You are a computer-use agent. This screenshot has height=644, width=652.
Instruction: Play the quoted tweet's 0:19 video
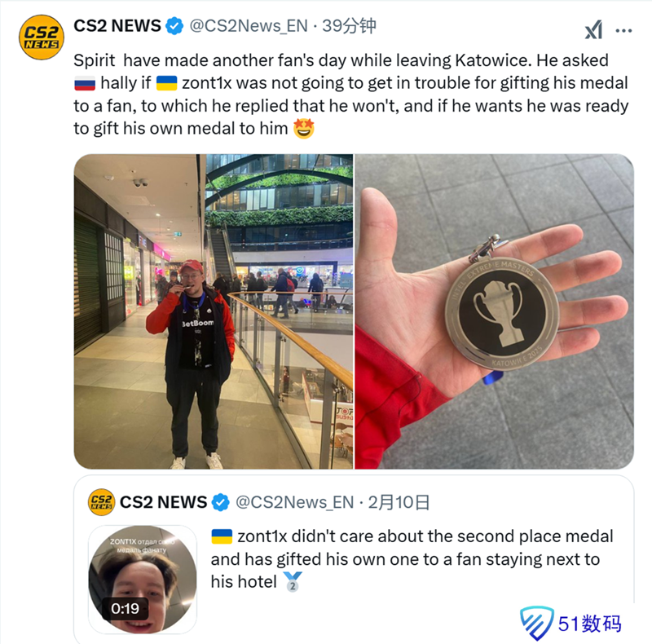143,580
